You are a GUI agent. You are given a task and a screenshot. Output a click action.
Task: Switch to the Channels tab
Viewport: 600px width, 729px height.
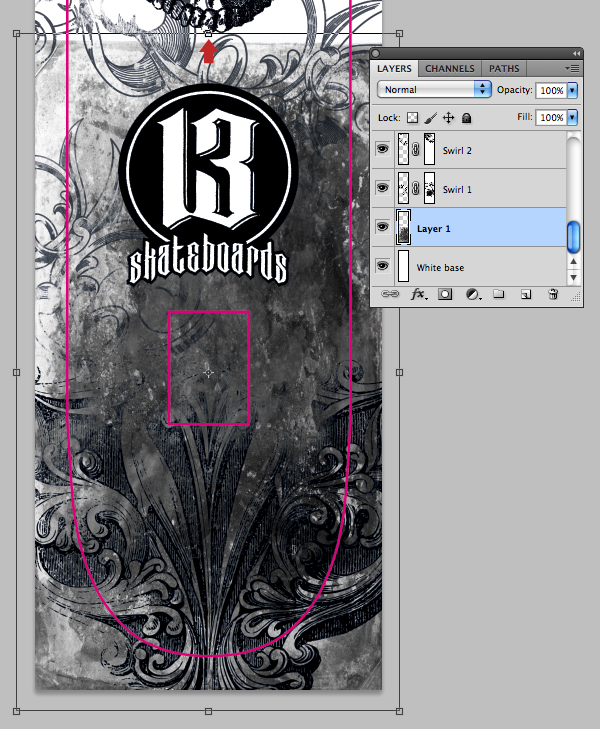point(449,69)
